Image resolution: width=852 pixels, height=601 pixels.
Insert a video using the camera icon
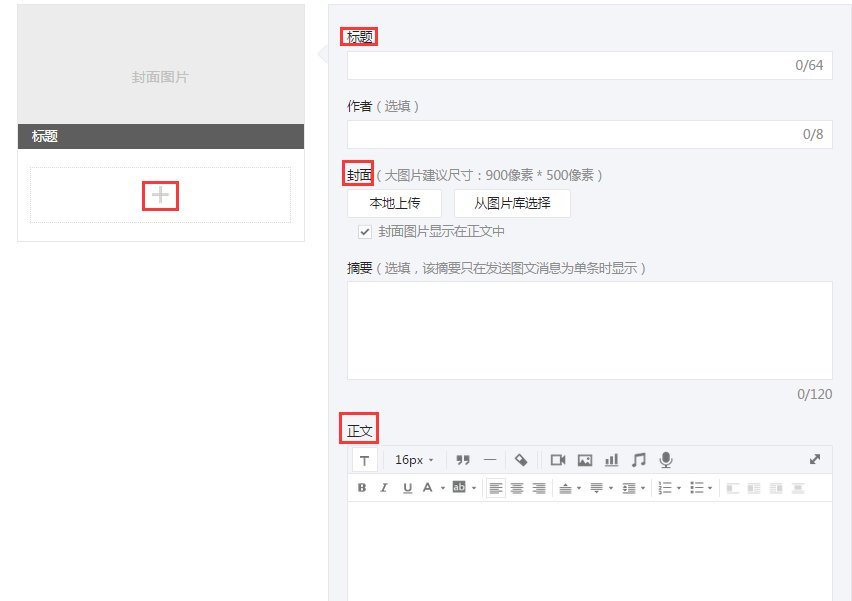pyautogui.click(x=560, y=459)
